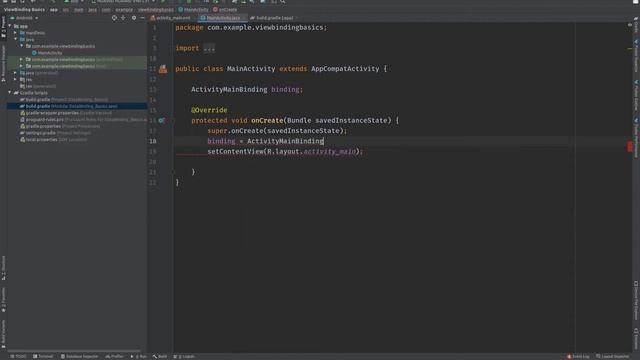The height and width of the screenshot is (360, 640).
Task: Switch to build.gradle (app) editor tab
Action: (273, 18)
